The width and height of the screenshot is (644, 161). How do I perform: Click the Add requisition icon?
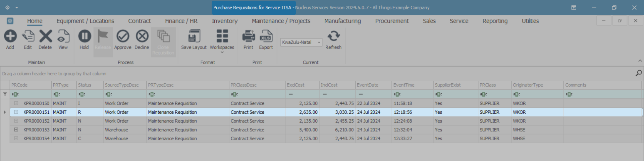click(10, 36)
